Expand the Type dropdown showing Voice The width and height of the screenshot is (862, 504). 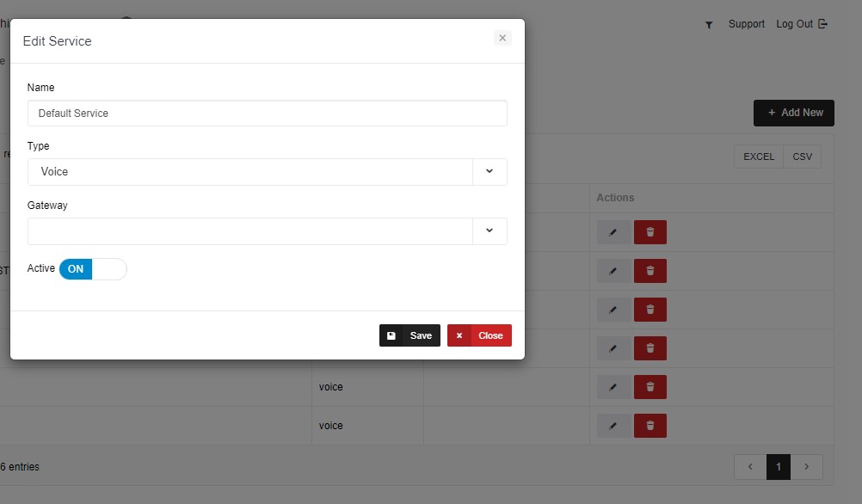pos(489,171)
